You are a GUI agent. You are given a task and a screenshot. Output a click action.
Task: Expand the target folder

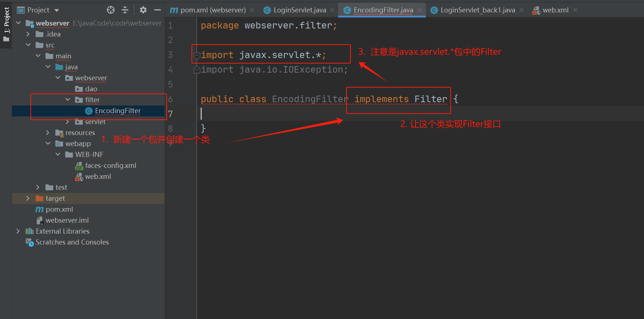click(28, 198)
